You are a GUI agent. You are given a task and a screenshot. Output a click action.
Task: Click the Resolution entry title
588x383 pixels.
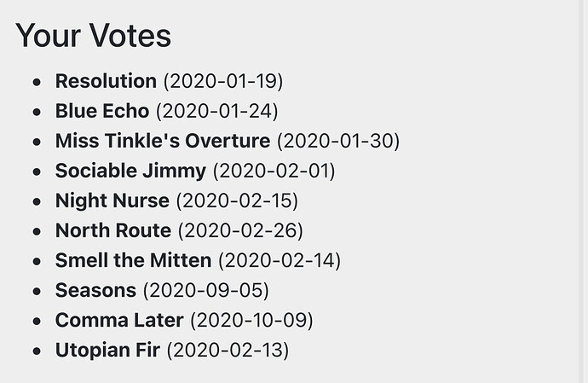pos(106,81)
